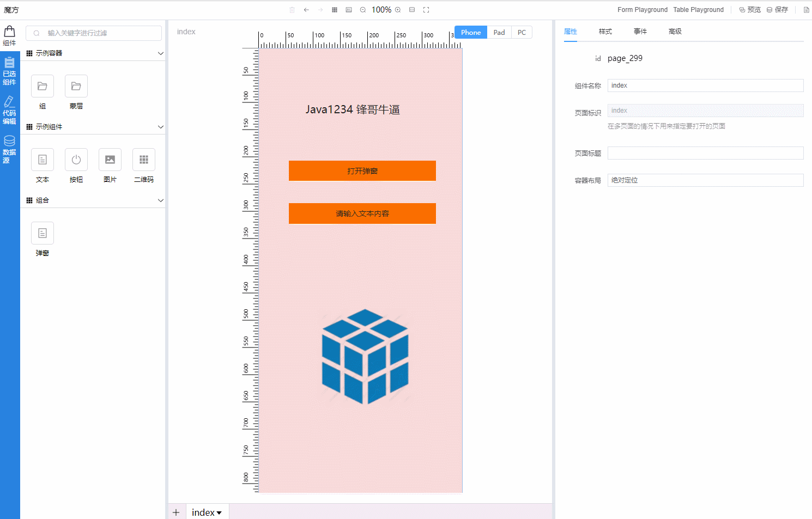812x519 pixels.
Task: Collapse the 示例组件 section
Action: coord(160,127)
